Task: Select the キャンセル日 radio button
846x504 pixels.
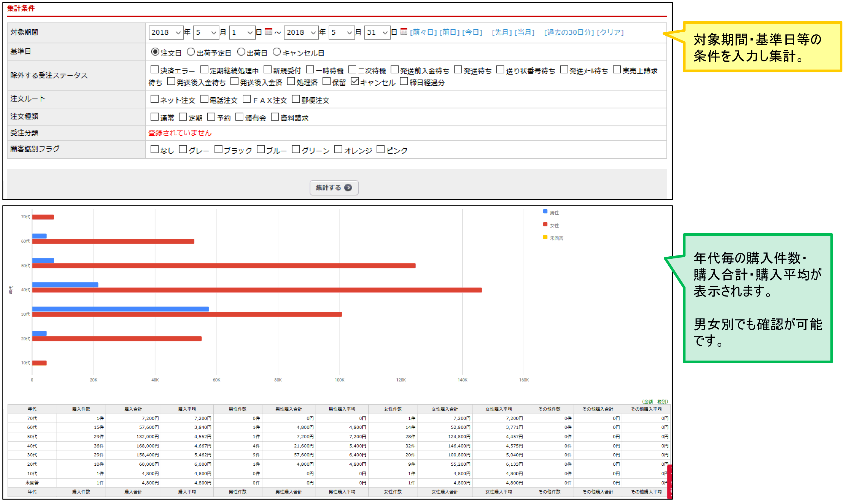Action: 277,52
